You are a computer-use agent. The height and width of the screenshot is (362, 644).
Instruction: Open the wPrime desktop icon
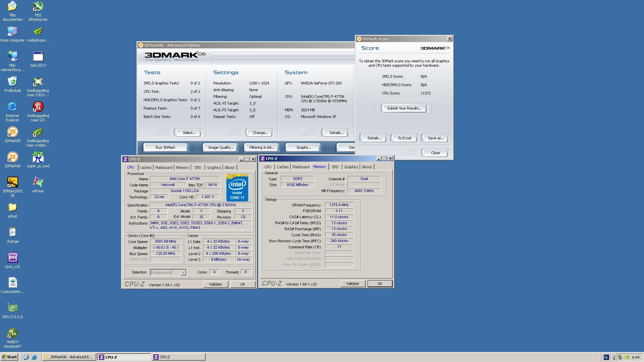[x=38, y=183]
